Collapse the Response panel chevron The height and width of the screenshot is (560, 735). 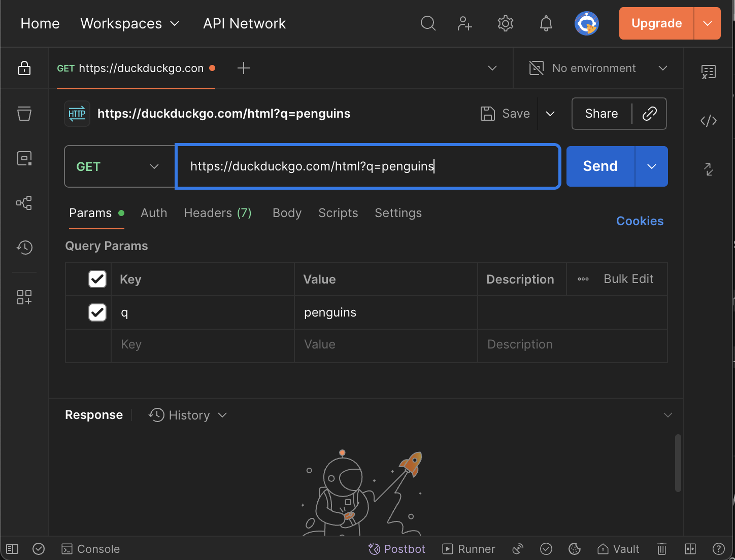click(x=668, y=415)
